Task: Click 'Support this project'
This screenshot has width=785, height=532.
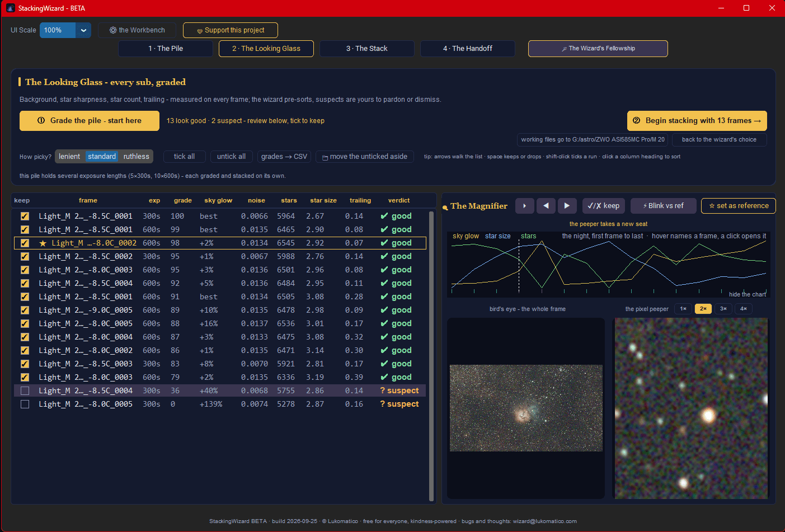Action: tap(231, 30)
